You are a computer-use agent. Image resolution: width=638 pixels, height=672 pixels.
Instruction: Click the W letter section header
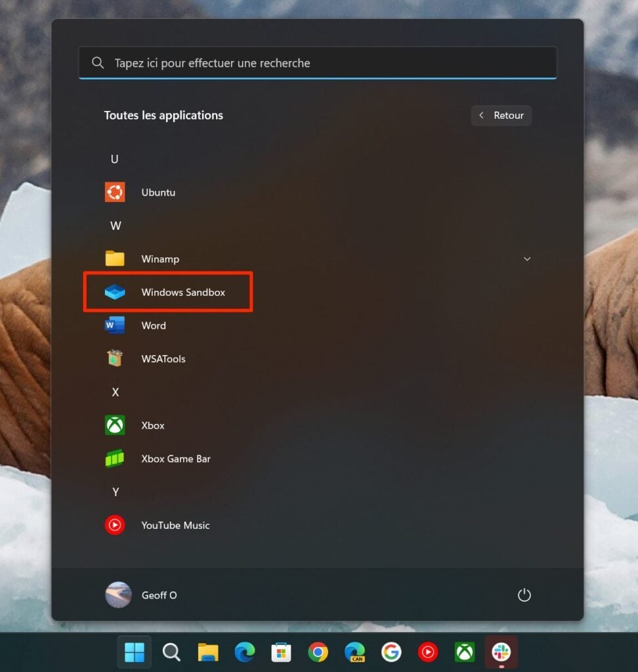click(116, 226)
